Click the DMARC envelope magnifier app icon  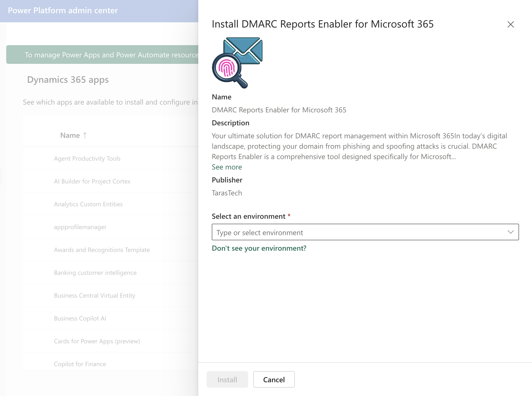[x=237, y=63]
